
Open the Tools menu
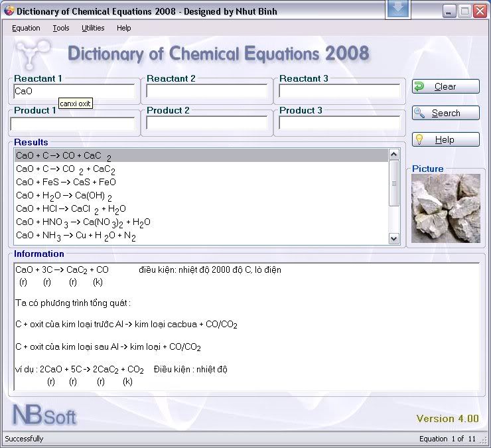(x=61, y=28)
